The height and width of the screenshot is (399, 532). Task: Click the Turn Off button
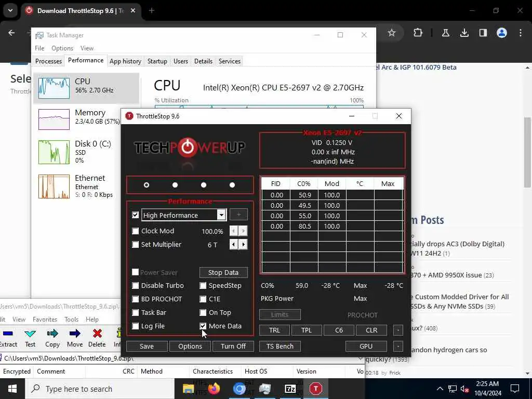point(233,346)
